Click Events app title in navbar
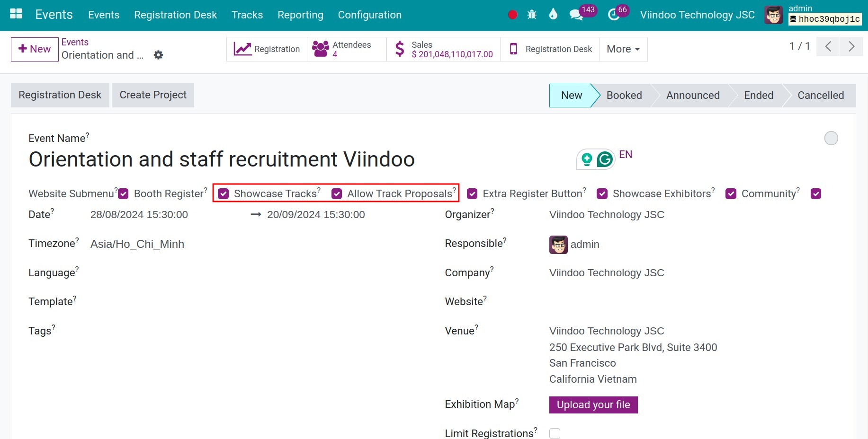The width and height of the screenshot is (868, 439). click(54, 15)
